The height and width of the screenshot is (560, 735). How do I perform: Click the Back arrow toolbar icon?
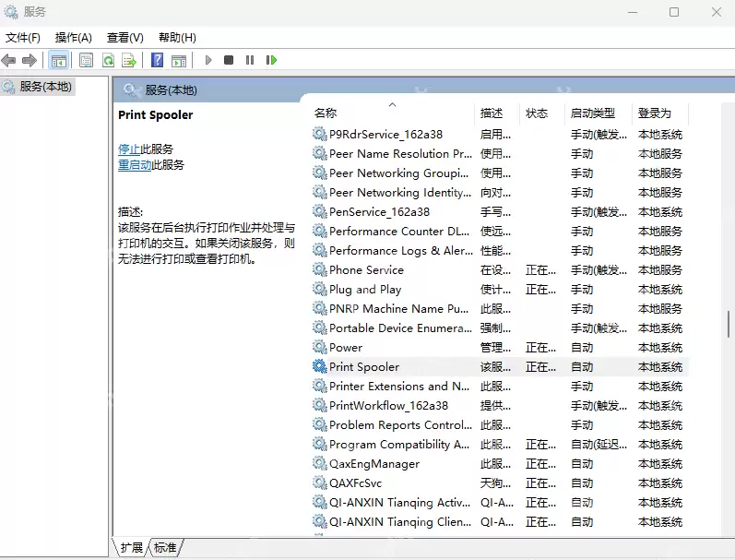point(8,60)
